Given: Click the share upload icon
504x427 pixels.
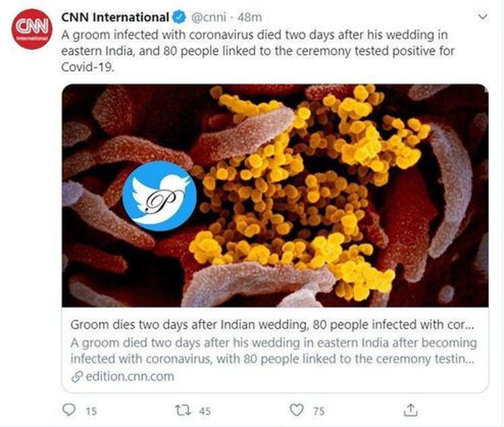Looking at the screenshot, I should coord(410,409).
